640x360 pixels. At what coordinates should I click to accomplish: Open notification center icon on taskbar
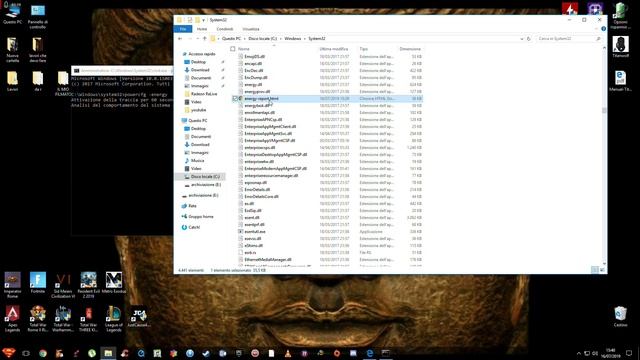629,353
